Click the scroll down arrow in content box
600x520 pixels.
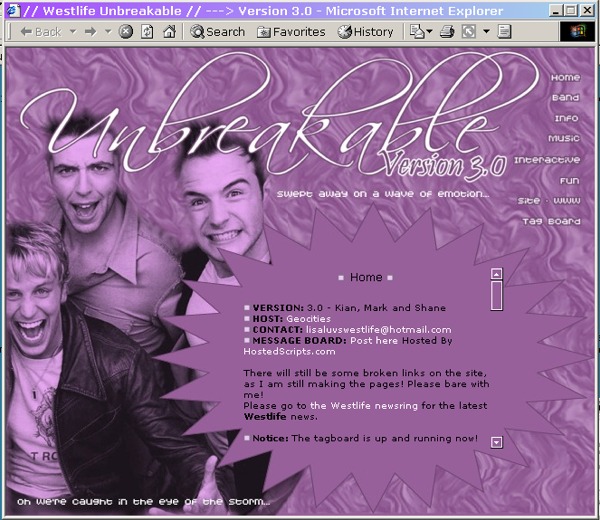(x=496, y=440)
